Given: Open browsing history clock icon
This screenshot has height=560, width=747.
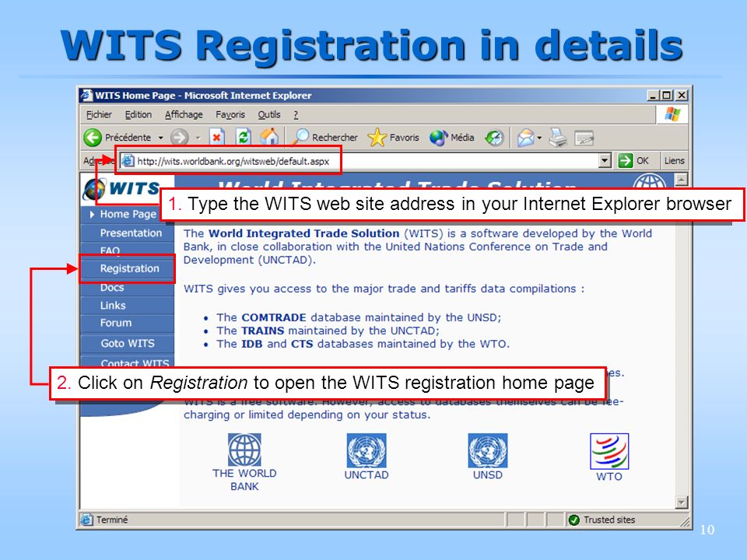Looking at the screenshot, I should (495, 138).
